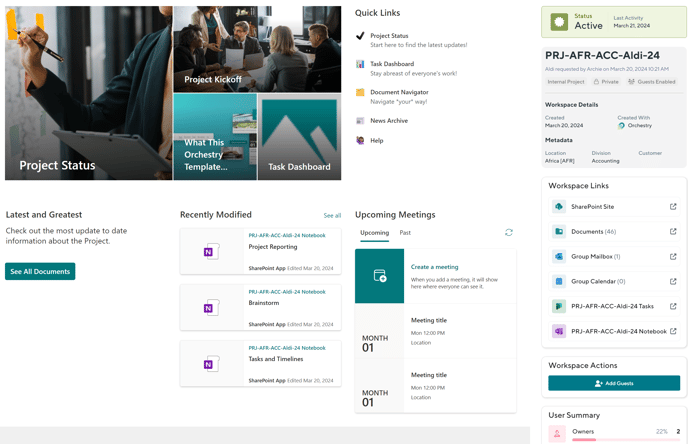Click the Project Status checkmark icon
Image resolution: width=688 pixels, height=444 pixels.
point(360,36)
